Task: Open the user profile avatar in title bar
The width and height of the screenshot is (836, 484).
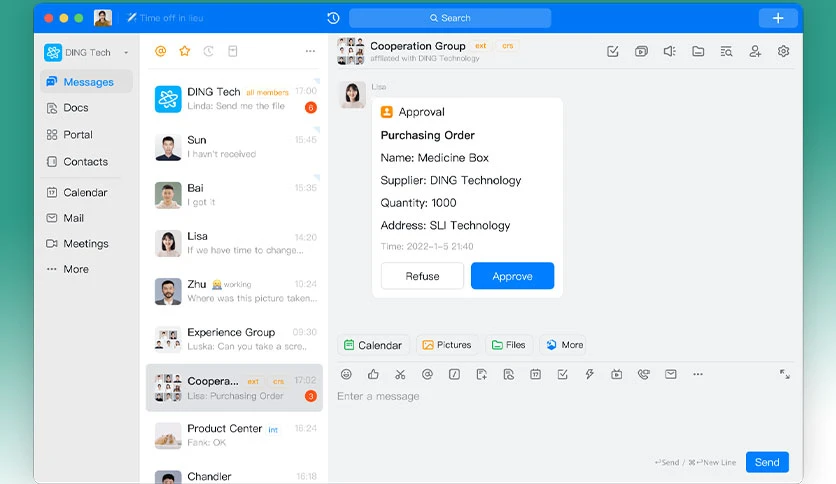Action: (x=103, y=18)
